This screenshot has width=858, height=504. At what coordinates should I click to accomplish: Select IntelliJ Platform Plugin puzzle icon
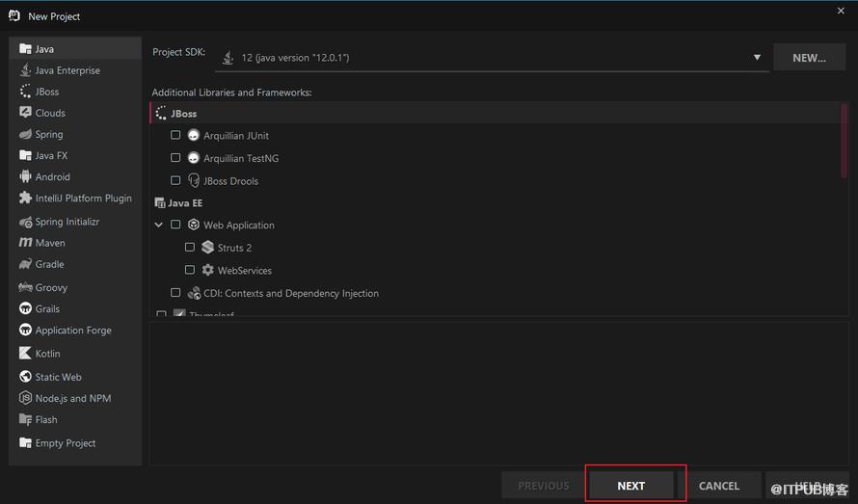click(x=25, y=198)
